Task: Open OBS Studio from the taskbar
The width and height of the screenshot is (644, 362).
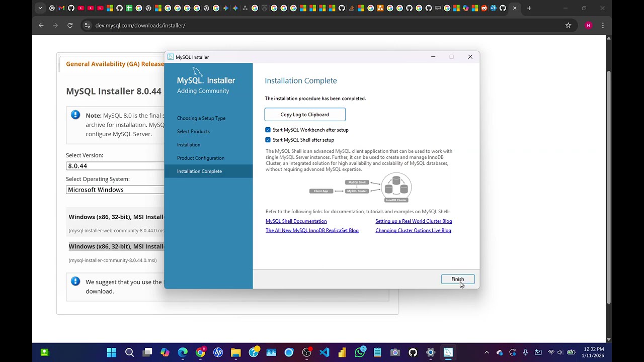Action: (x=306, y=352)
